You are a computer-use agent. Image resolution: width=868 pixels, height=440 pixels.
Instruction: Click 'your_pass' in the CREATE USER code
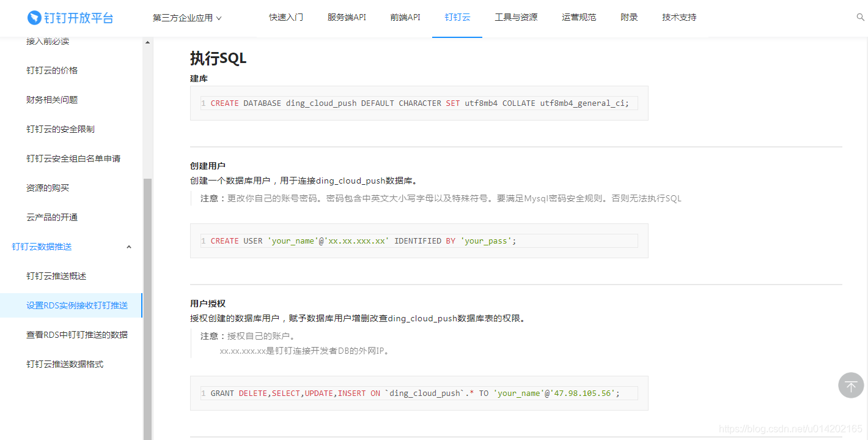[x=486, y=241]
